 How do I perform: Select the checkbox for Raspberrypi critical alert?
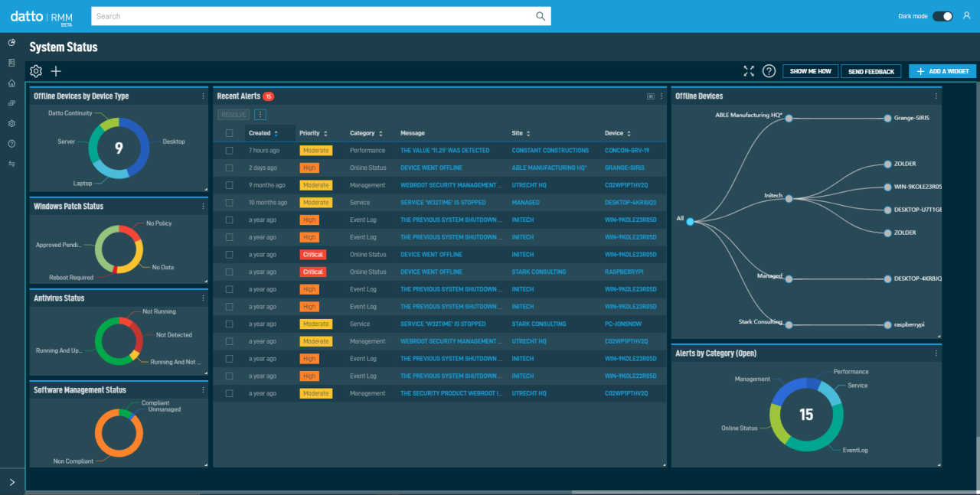pos(229,272)
